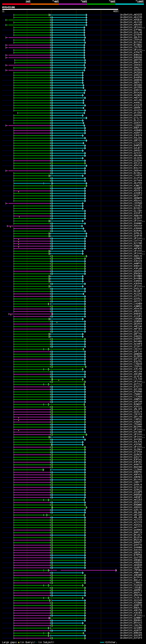Select the UniRef100_Q6H798 entry
The image size is (146, 644).
coord(131,60)
